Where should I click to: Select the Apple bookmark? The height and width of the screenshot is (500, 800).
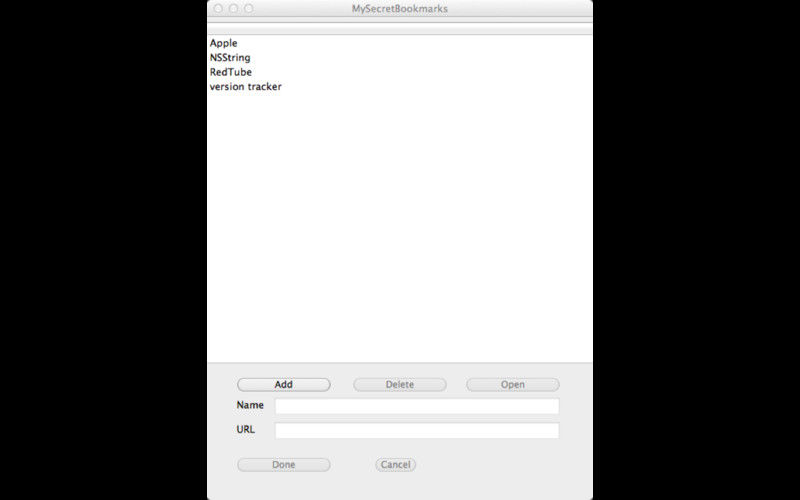[x=400, y=43]
